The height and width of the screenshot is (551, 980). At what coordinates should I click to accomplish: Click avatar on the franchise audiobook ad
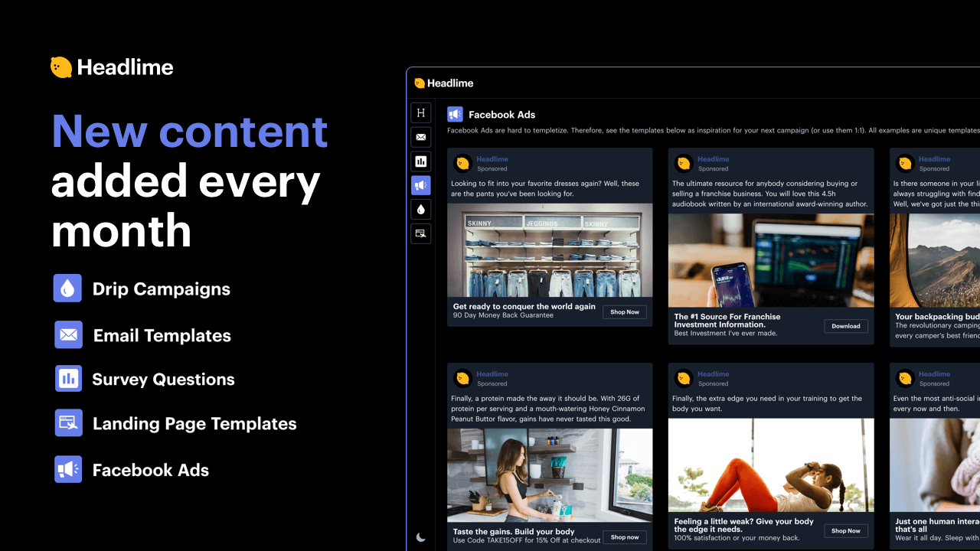pyautogui.click(x=684, y=163)
